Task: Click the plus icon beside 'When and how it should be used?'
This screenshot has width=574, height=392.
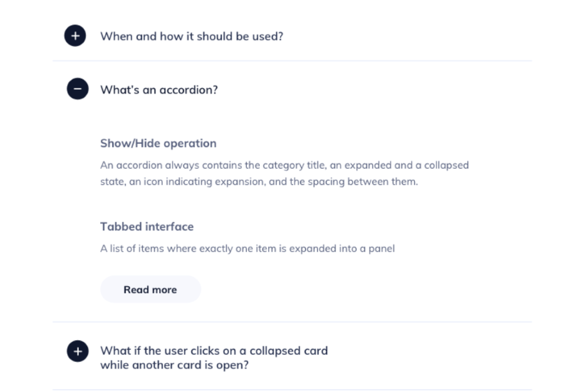Action: pyautogui.click(x=76, y=37)
